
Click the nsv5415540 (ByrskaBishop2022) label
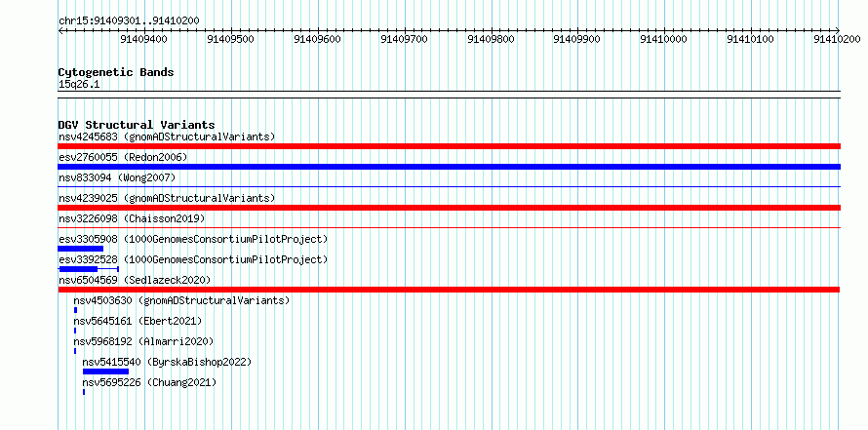pyautogui.click(x=167, y=362)
